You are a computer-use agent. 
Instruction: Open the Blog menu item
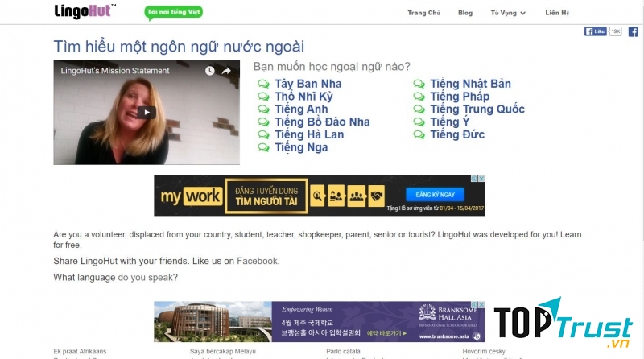[x=465, y=13]
